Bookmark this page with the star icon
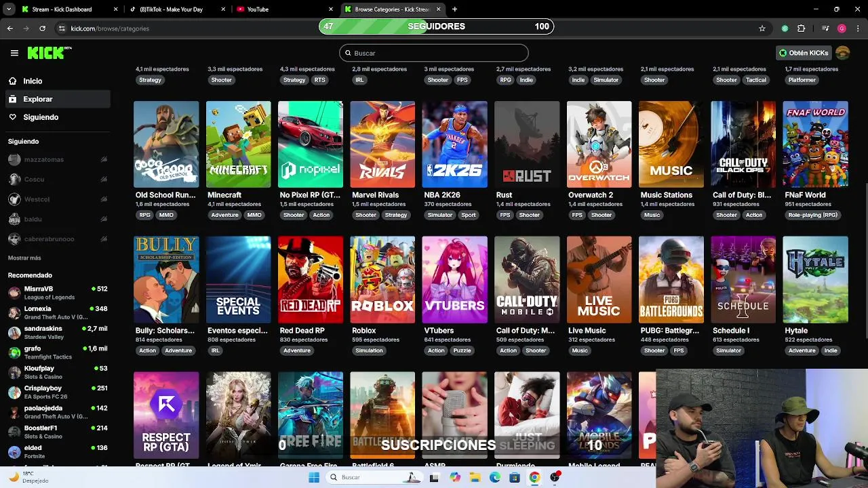The width and height of the screenshot is (868, 488). 762,28
